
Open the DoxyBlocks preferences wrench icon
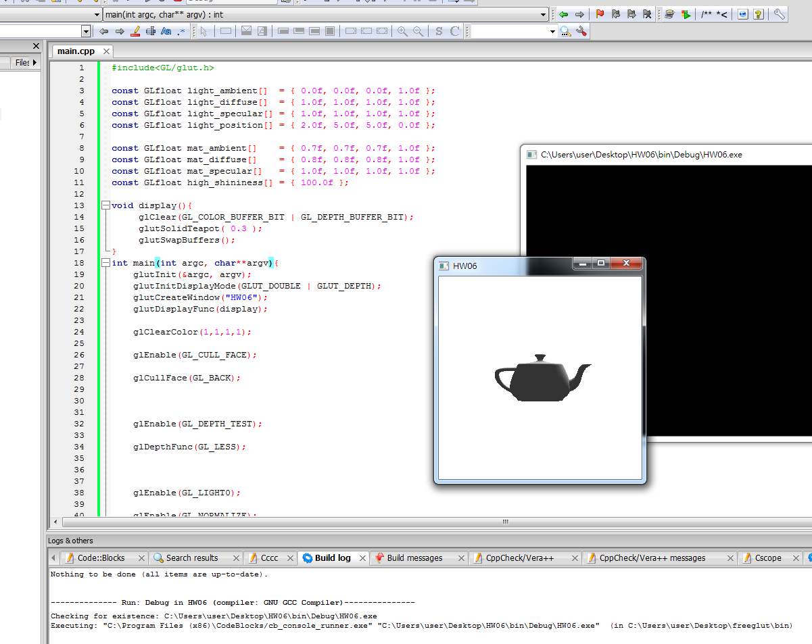coord(779,14)
